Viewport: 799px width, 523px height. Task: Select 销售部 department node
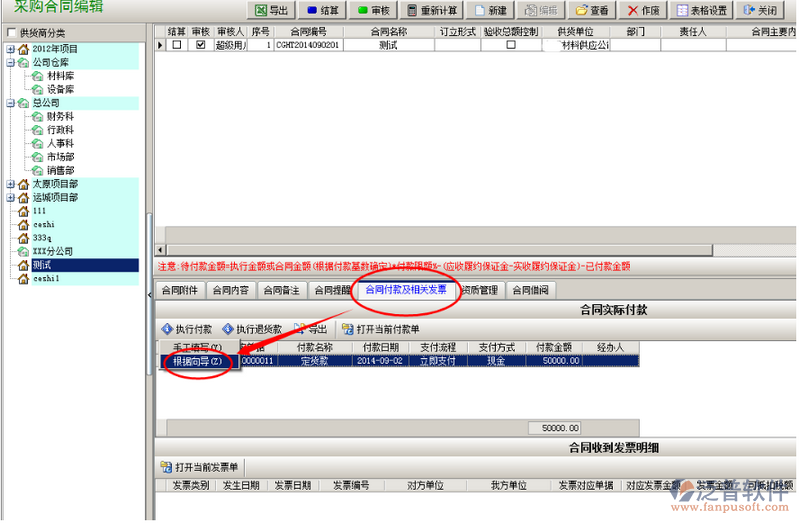[x=61, y=171]
